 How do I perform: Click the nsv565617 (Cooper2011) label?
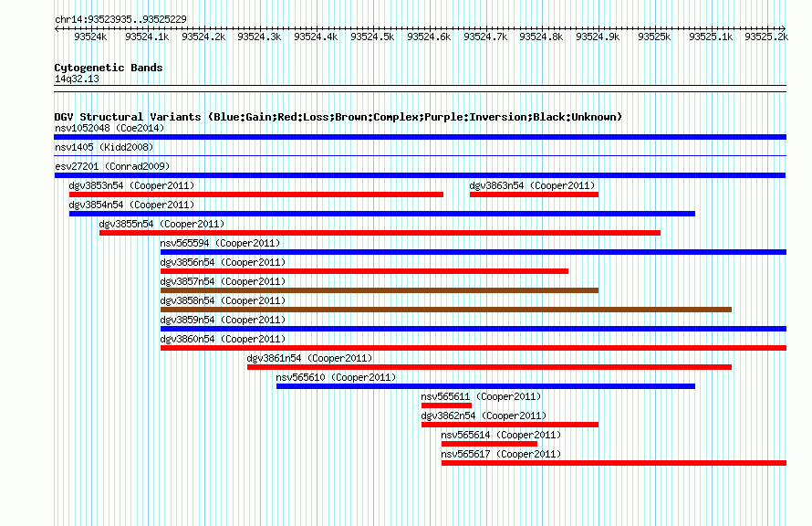click(x=501, y=454)
